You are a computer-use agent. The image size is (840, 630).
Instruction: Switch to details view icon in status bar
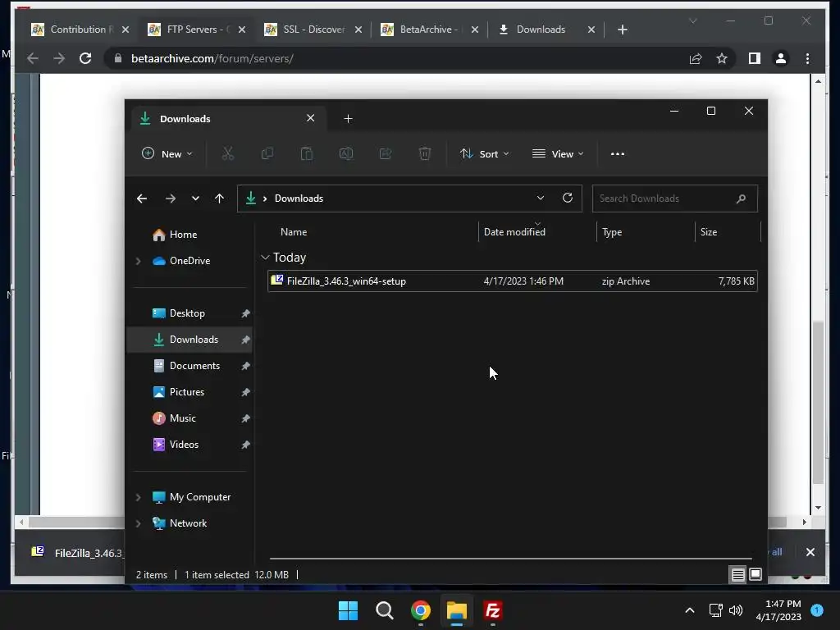pos(737,575)
